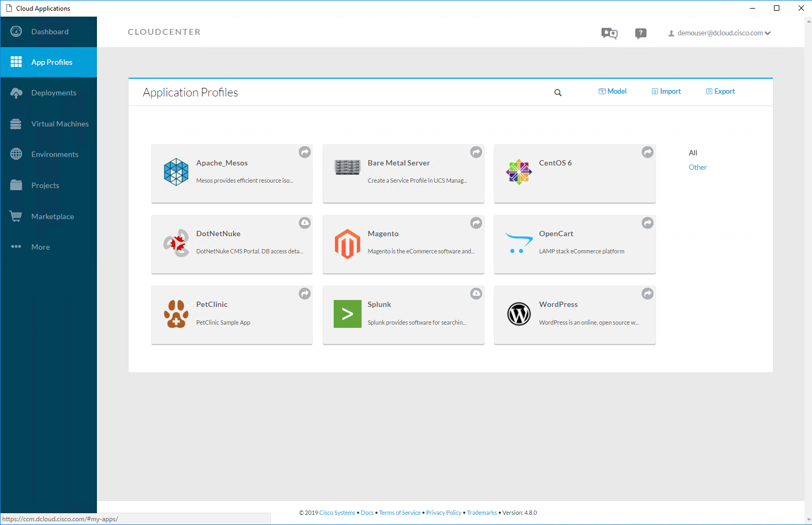Viewport: 812px width, 525px height.
Task: Select App Profiles in the sidebar
Action: (x=52, y=62)
